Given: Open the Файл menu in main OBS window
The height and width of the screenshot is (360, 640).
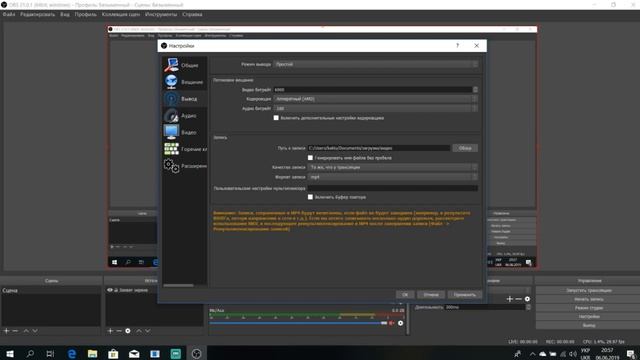Looking at the screenshot, I should point(9,14).
